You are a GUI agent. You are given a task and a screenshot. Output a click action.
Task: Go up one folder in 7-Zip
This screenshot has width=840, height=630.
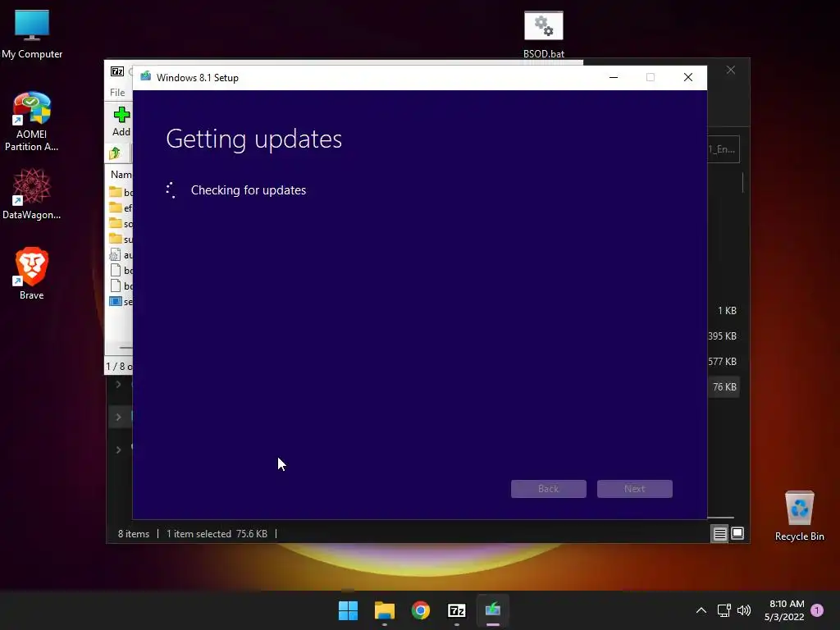click(115, 153)
